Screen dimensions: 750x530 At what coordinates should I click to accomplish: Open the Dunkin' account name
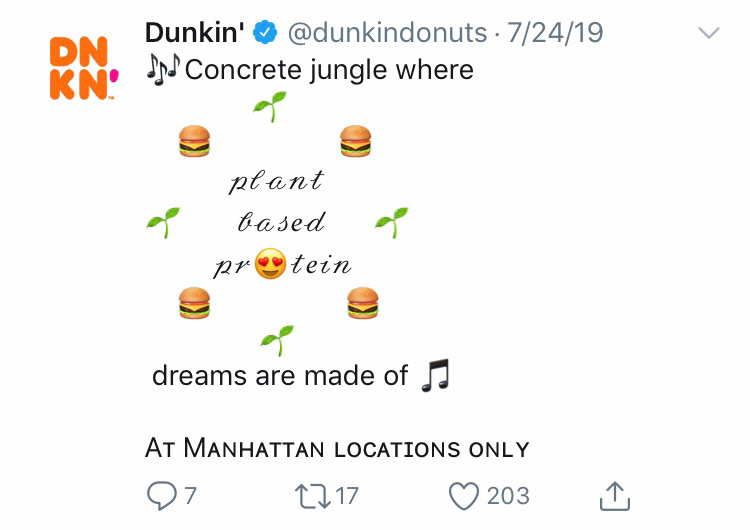195,33
